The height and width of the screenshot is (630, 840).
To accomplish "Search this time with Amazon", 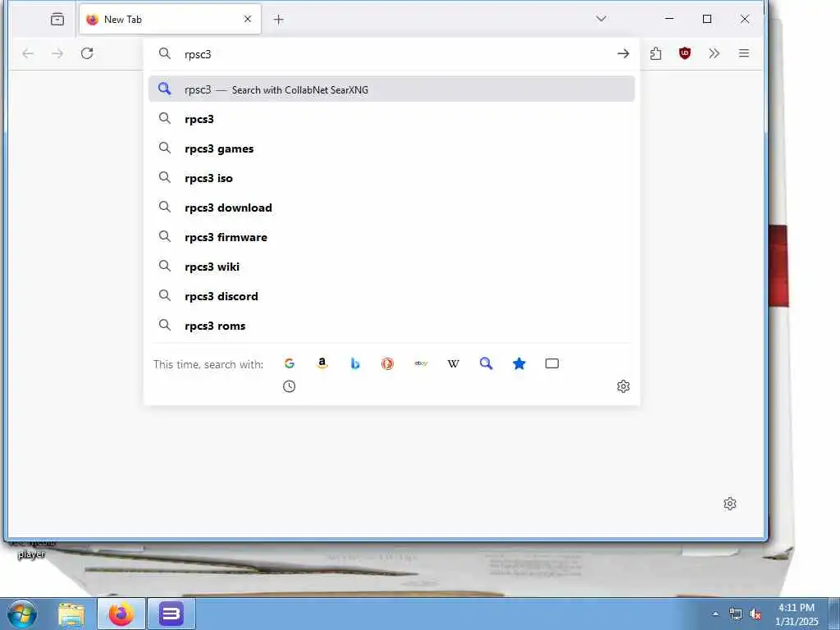I will tap(322, 363).
